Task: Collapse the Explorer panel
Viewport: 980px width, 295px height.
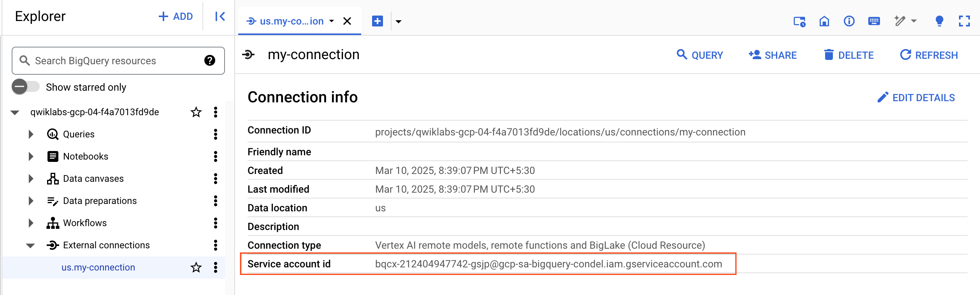Action: [x=220, y=16]
